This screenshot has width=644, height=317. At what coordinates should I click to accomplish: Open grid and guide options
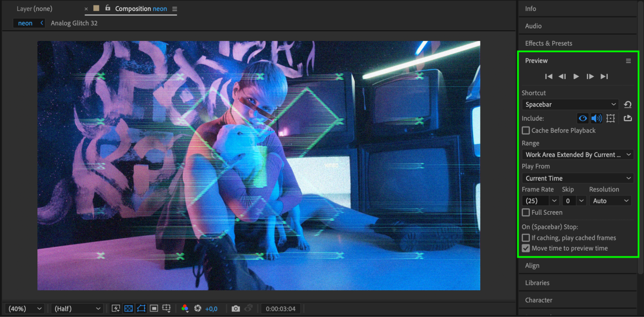tap(167, 309)
